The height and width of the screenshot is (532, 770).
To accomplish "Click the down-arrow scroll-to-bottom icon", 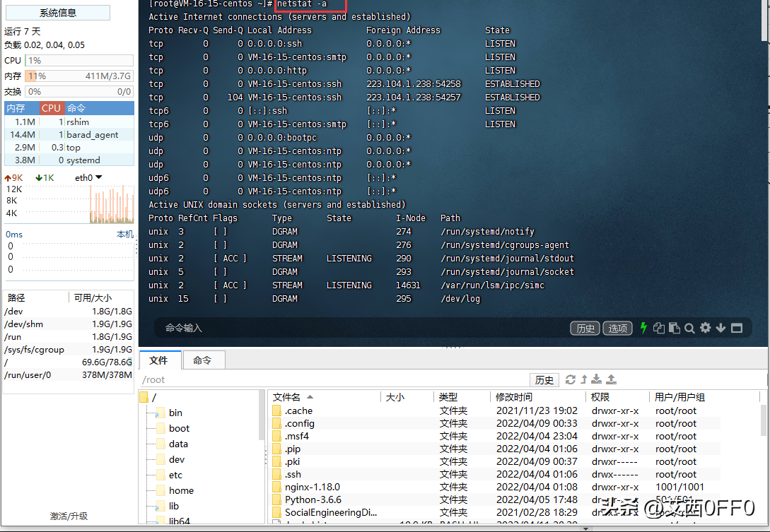I will point(721,328).
